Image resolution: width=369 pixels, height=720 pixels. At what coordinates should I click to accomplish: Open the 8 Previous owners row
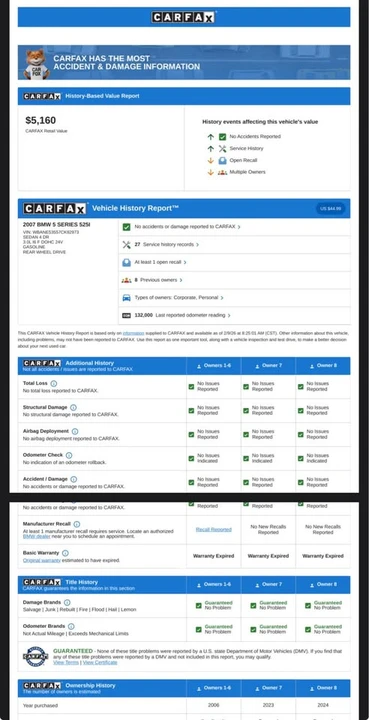click(235, 280)
